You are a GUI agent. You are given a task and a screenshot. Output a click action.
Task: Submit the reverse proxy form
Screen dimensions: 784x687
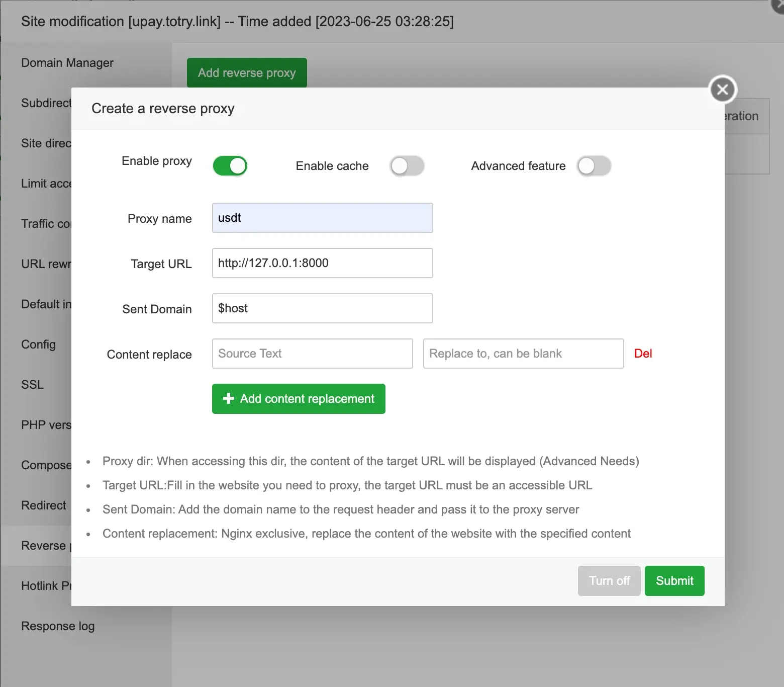pos(674,581)
